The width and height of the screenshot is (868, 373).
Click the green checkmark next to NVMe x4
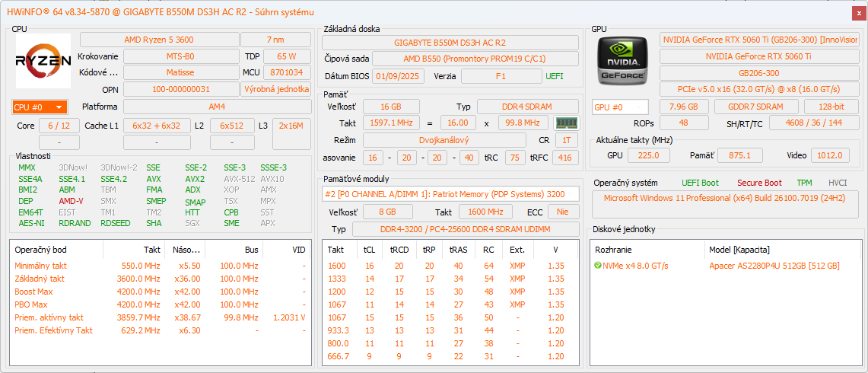(598, 266)
